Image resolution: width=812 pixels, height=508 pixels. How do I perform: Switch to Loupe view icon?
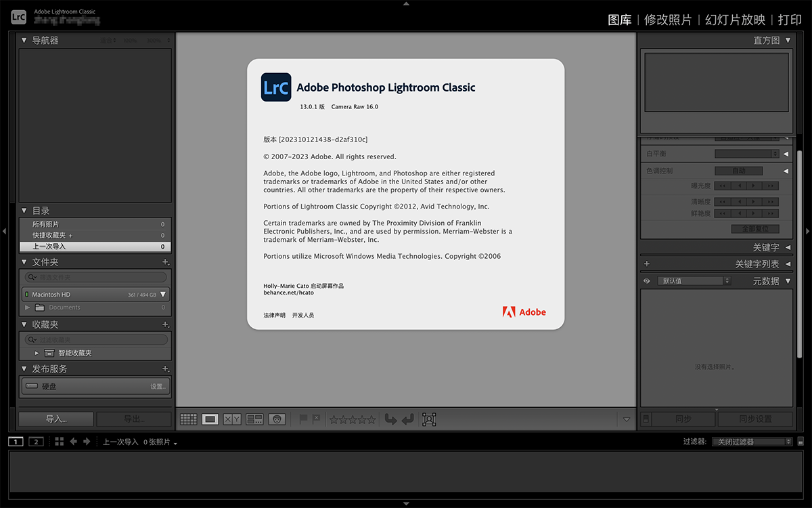[210, 419]
